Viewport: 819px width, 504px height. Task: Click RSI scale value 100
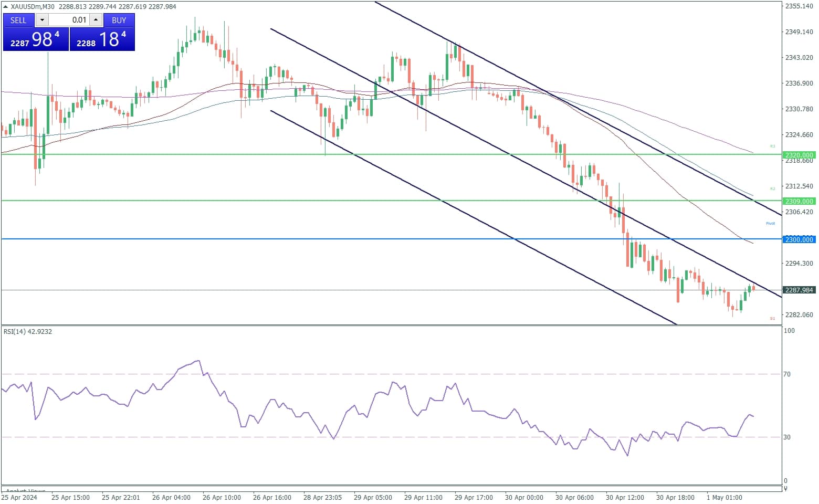(789, 330)
